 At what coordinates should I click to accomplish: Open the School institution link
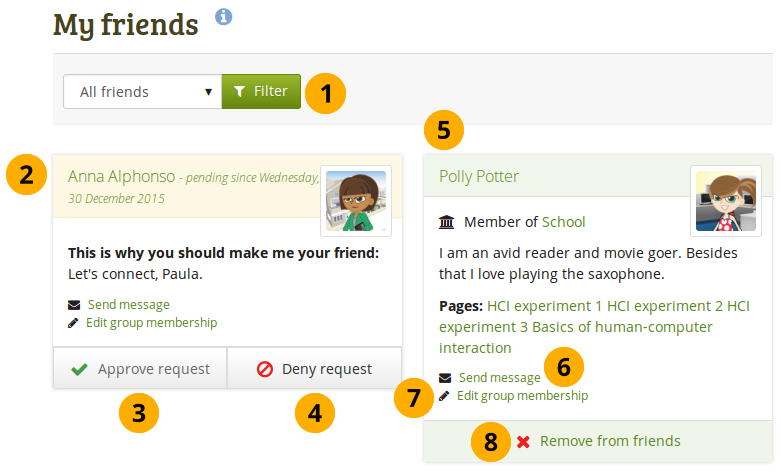pos(563,222)
